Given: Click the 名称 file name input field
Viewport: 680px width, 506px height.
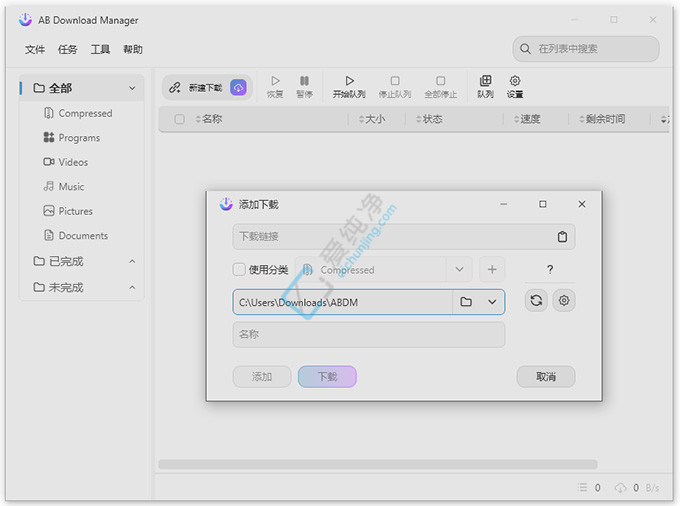Looking at the screenshot, I should point(369,334).
